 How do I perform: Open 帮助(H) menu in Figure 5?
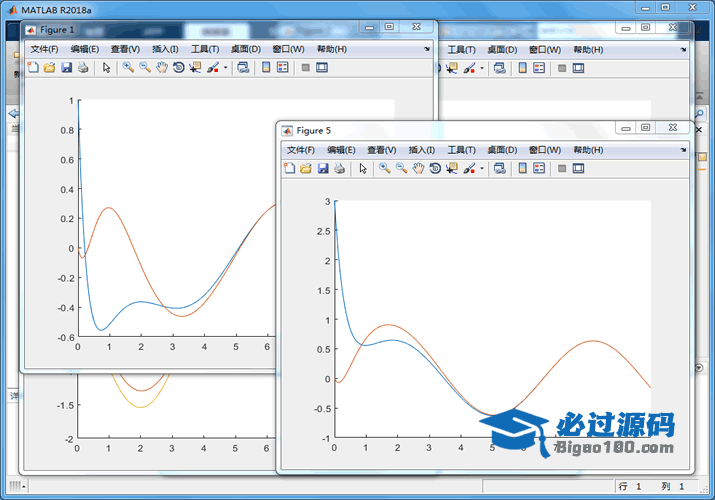coord(588,150)
